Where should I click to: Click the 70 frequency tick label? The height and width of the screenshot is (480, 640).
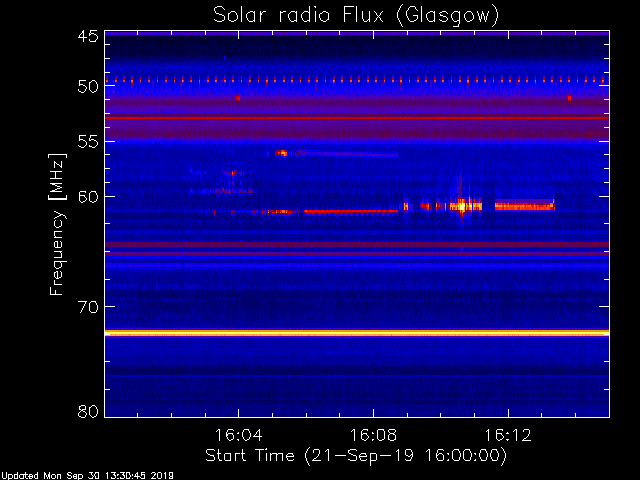pos(88,307)
